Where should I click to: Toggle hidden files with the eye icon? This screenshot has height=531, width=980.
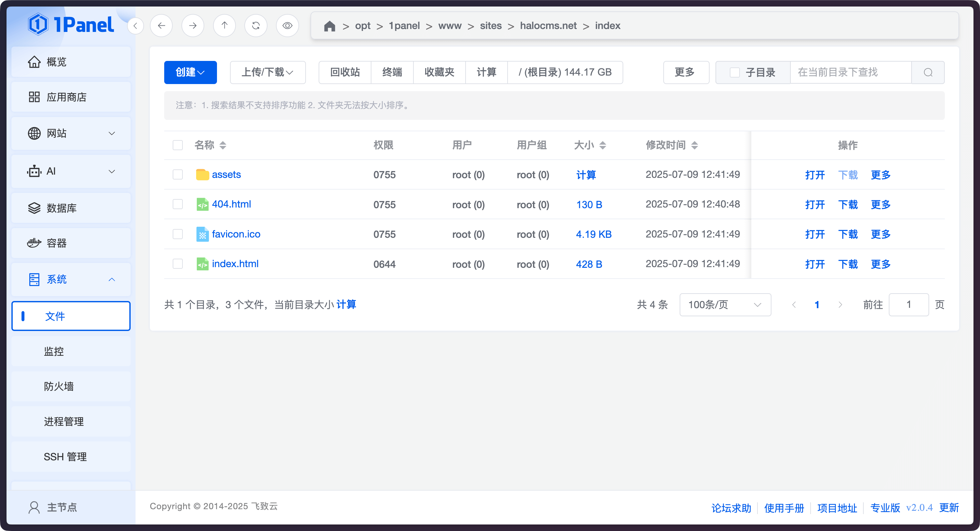click(x=288, y=25)
